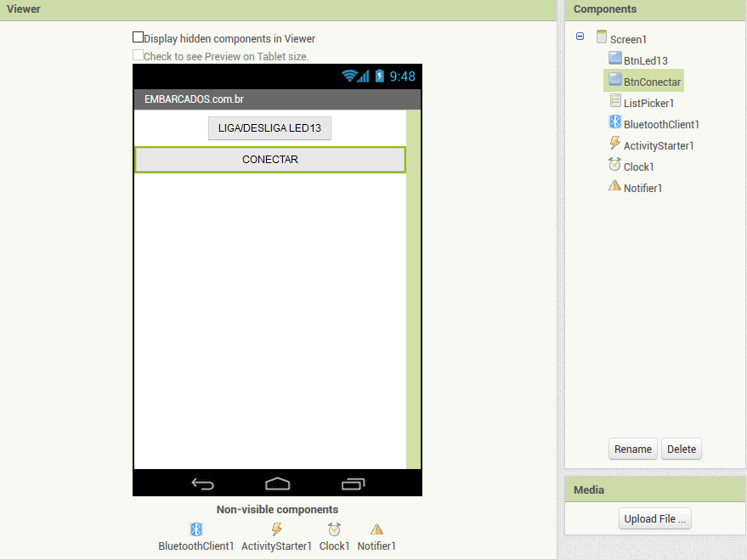This screenshot has height=560, width=747.
Task: Select BluetoothClient1 label in Components tree
Action: (x=661, y=125)
